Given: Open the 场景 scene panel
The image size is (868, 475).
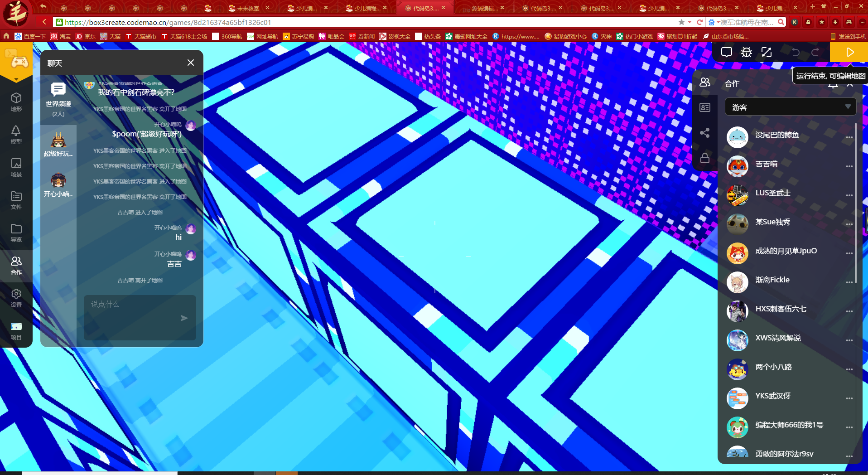Looking at the screenshot, I should pyautogui.click(x=16, y=167).
